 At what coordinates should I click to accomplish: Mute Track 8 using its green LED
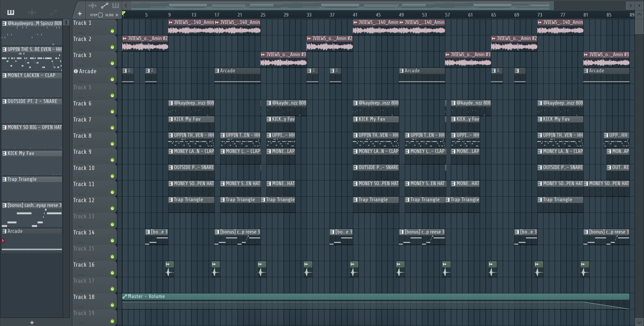112,144
